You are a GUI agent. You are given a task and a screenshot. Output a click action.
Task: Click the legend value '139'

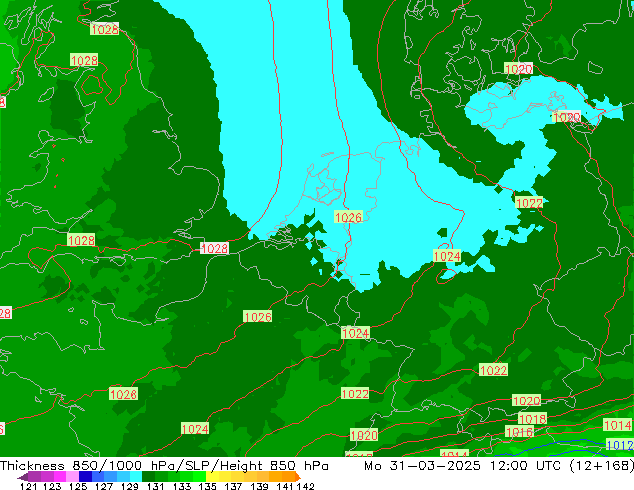pyautogui.click(x=259, y=486)
